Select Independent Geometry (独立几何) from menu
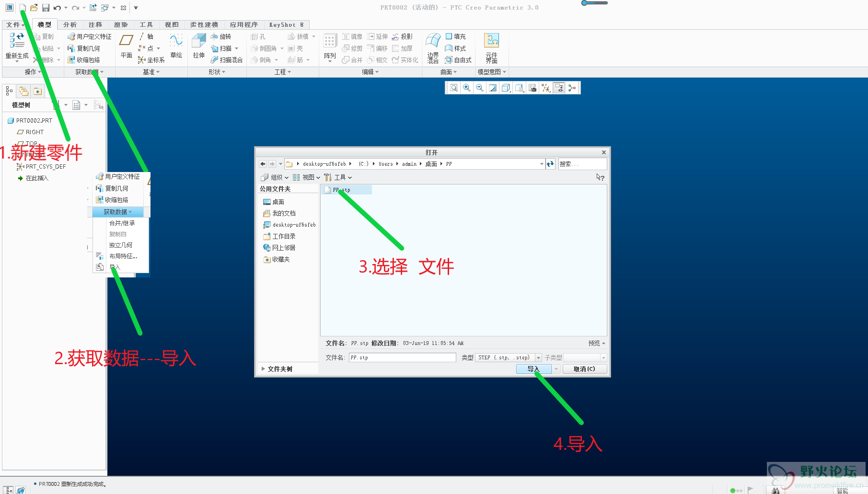 (x=121, y=245)
